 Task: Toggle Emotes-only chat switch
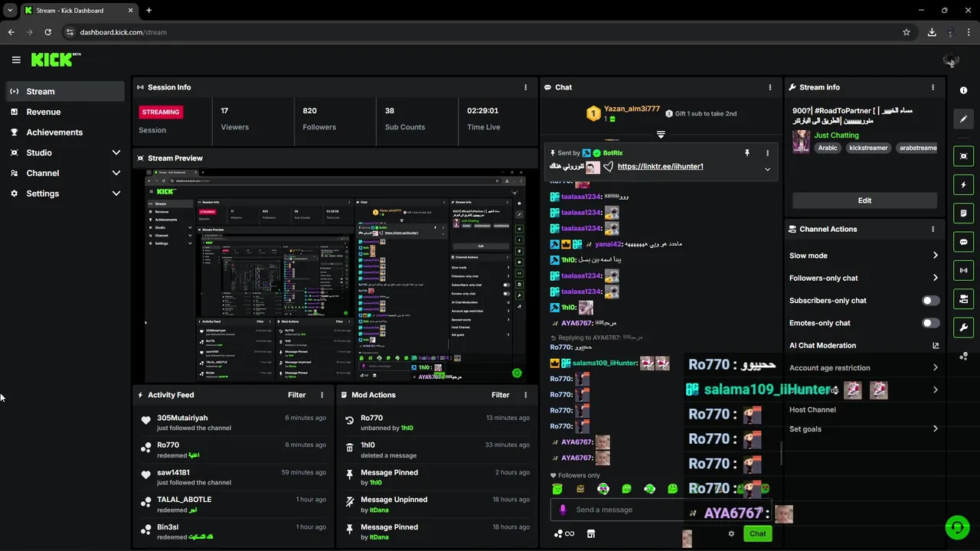(x=930, y=323)
